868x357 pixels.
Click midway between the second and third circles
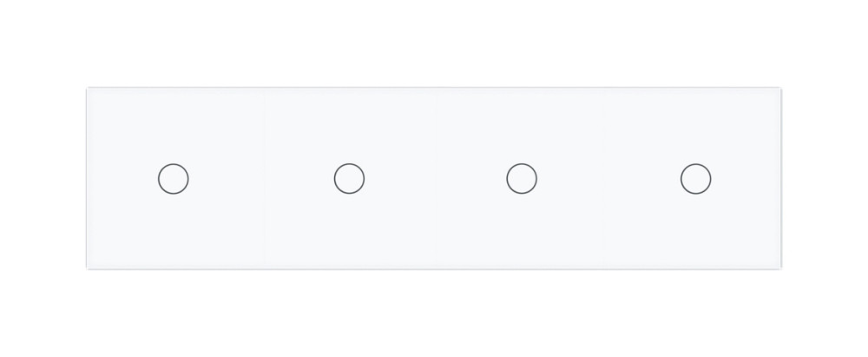pyautogui.click(x=435, y=179)
